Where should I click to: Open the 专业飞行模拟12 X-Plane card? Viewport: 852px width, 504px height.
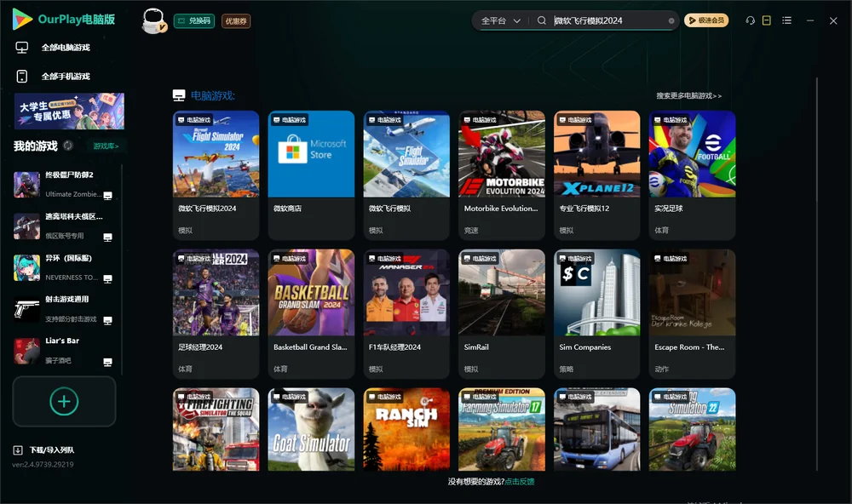point(596,175)
